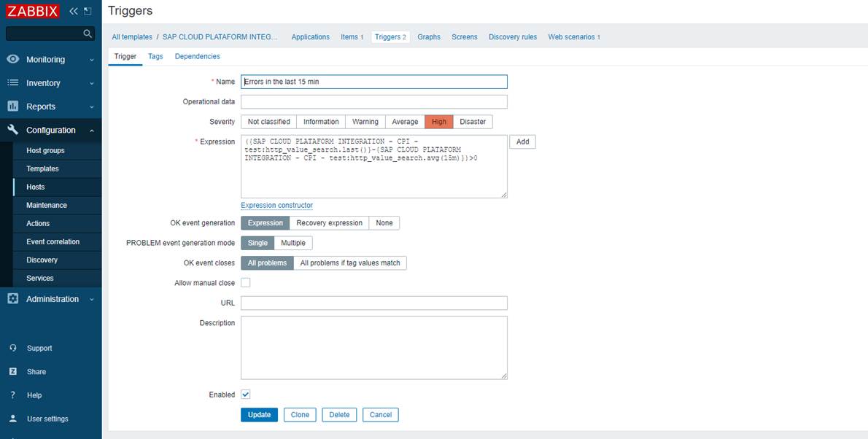
Task: Select All problems for OK event closes
Action: point(268,263)
